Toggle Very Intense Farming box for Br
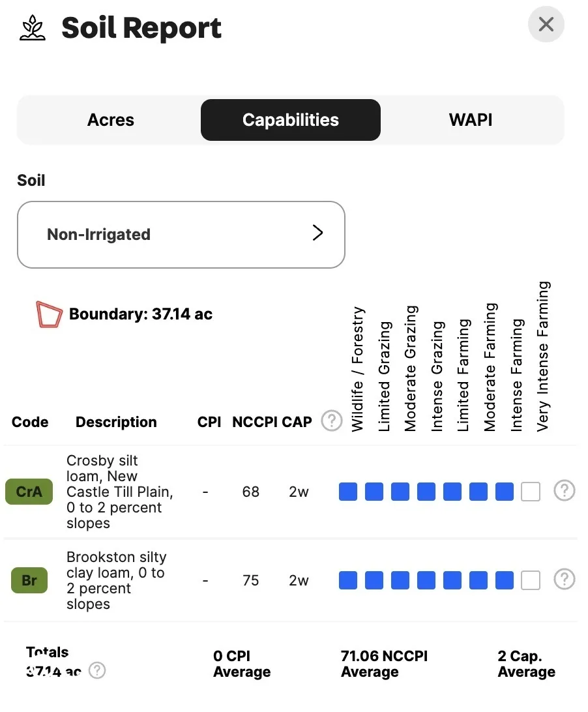588x712 pixels. pyautogui.click(x=531, y=580)
